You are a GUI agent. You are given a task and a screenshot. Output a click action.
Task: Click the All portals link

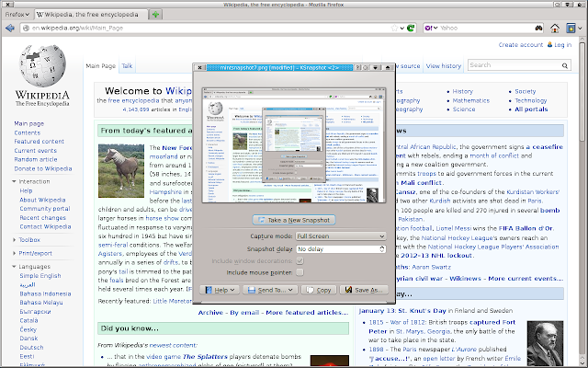(x=531, y=109)
